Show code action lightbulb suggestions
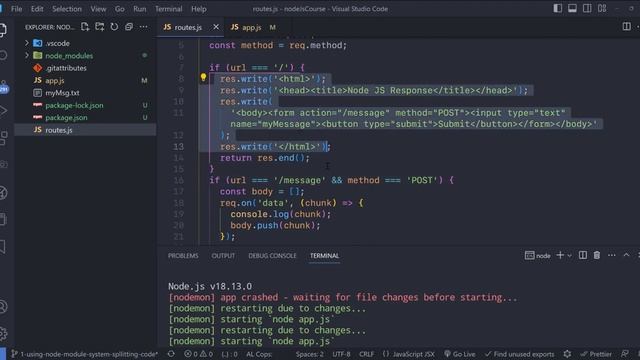Image resolution: width=640 pixels, height=360 pixels. click(203, 77)
